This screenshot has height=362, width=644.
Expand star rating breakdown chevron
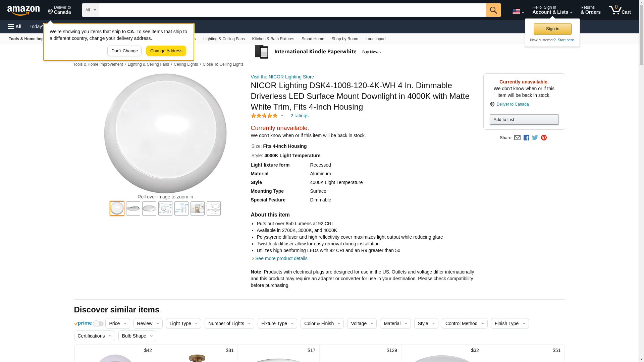[282, 116]
